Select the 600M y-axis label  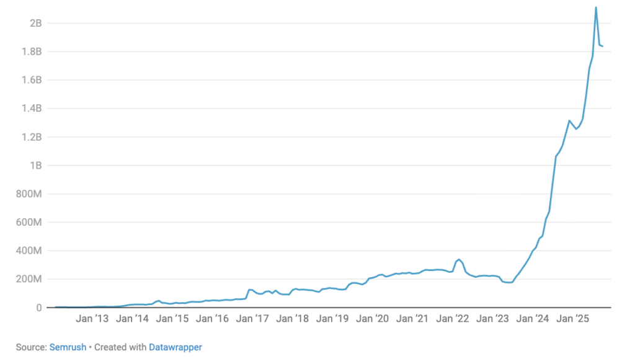click(x=29, y=223)
